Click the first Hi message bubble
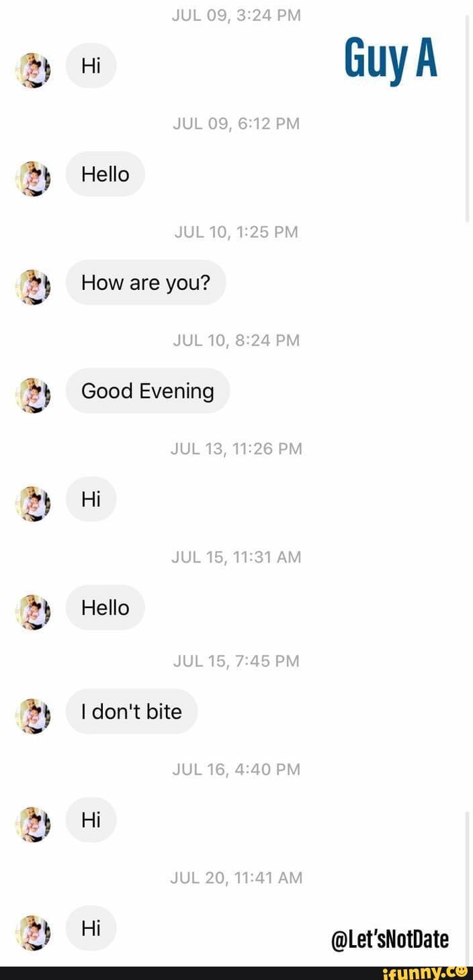 (x=91, y=65)
